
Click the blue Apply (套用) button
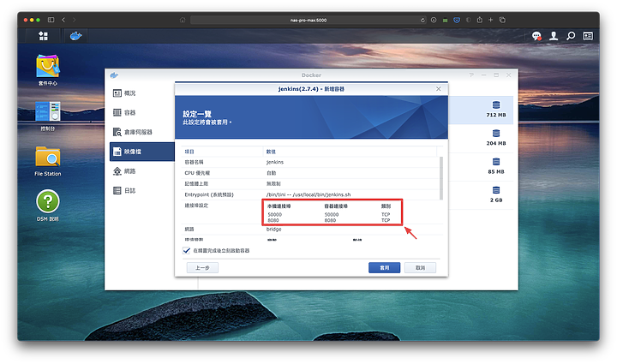pyautogui.click(x=385, y=268)
